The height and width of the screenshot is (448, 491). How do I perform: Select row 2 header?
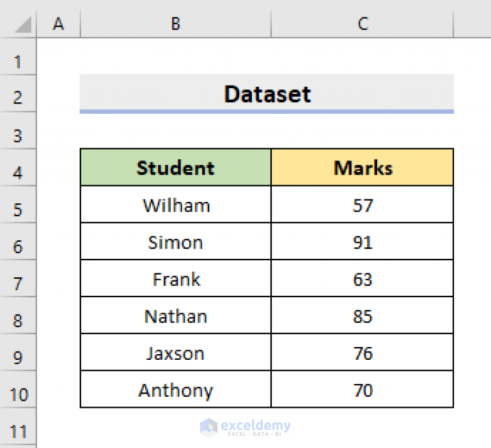tap(18, 93)
